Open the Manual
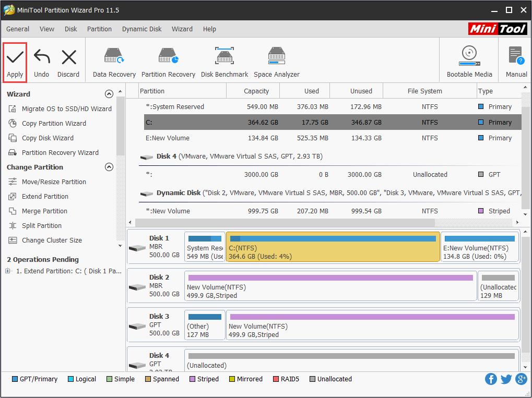The height and width of the screenshot is (398, 532). click(x=516, y=63)
